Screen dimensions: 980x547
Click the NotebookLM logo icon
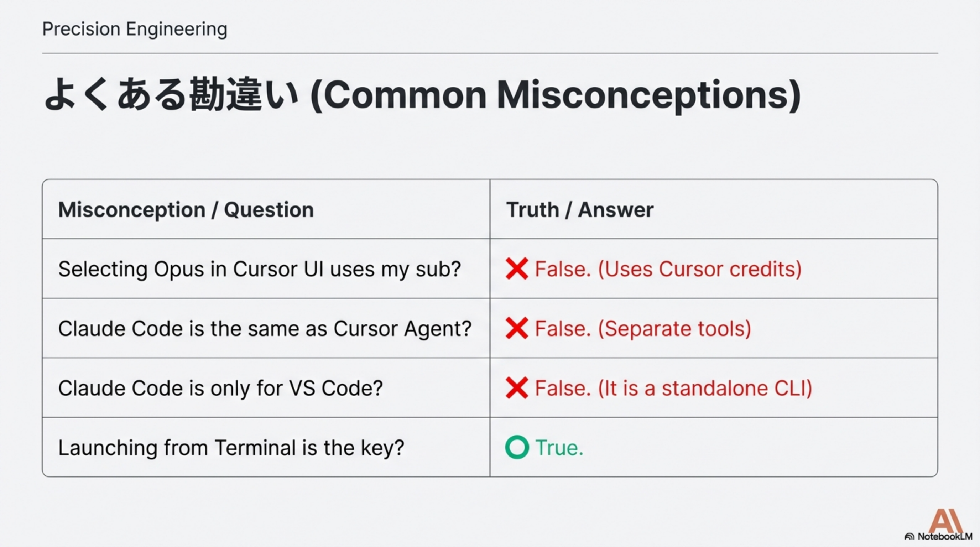909,537
